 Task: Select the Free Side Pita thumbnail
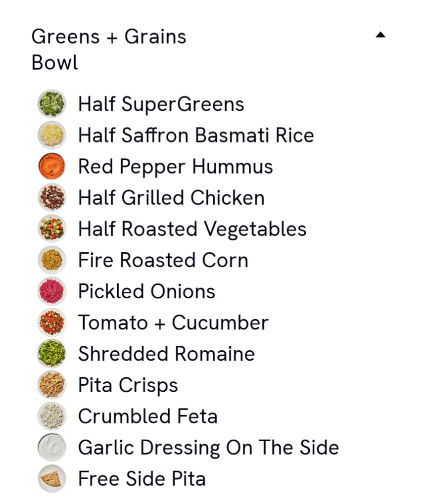52,478
